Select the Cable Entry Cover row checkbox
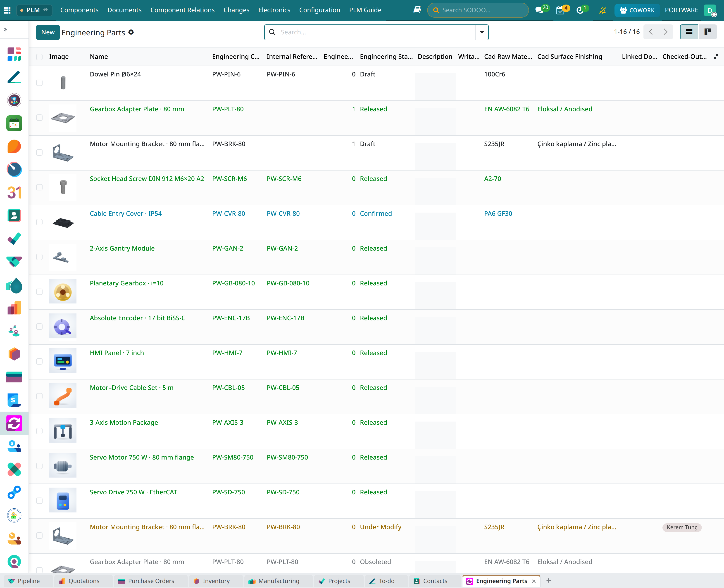 point(39,222)
